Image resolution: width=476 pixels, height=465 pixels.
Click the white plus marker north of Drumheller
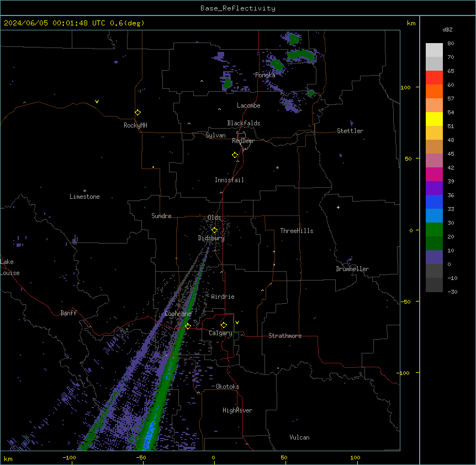point(338,207)
